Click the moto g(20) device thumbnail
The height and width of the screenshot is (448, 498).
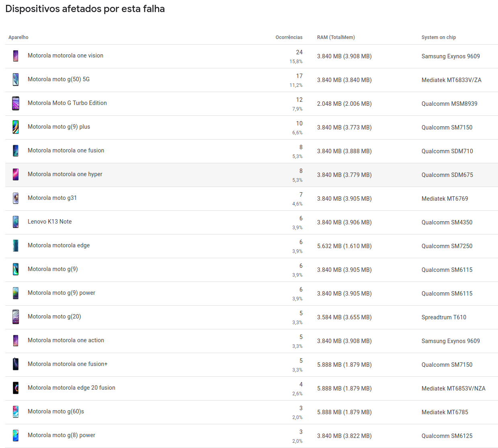click(x=15, y=317)
